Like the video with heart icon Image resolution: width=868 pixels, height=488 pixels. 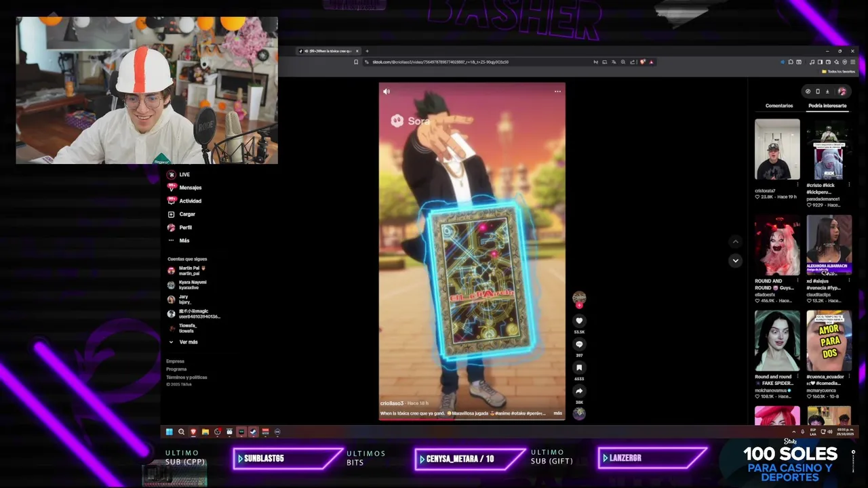pos(579,321)
